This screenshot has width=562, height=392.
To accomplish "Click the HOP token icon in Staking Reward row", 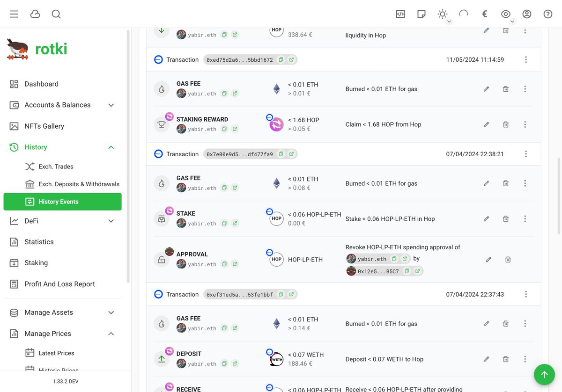I will (276, 124).
